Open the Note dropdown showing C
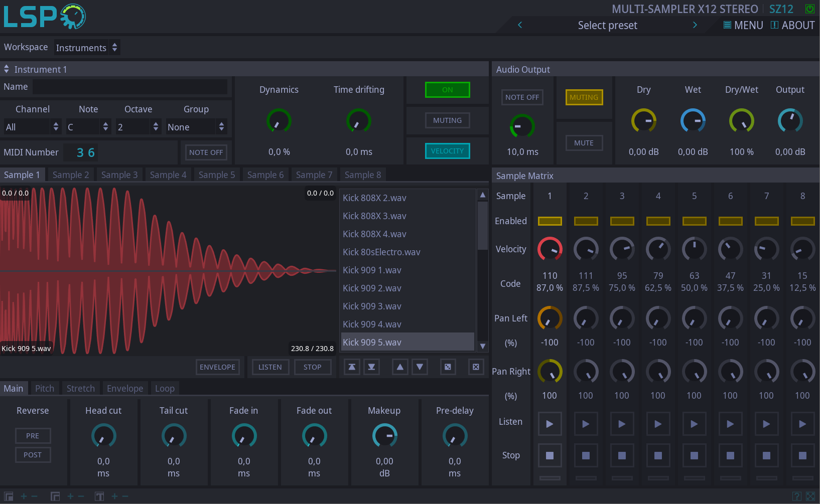Screen dimensions: 820x504 tap(88, 127)
